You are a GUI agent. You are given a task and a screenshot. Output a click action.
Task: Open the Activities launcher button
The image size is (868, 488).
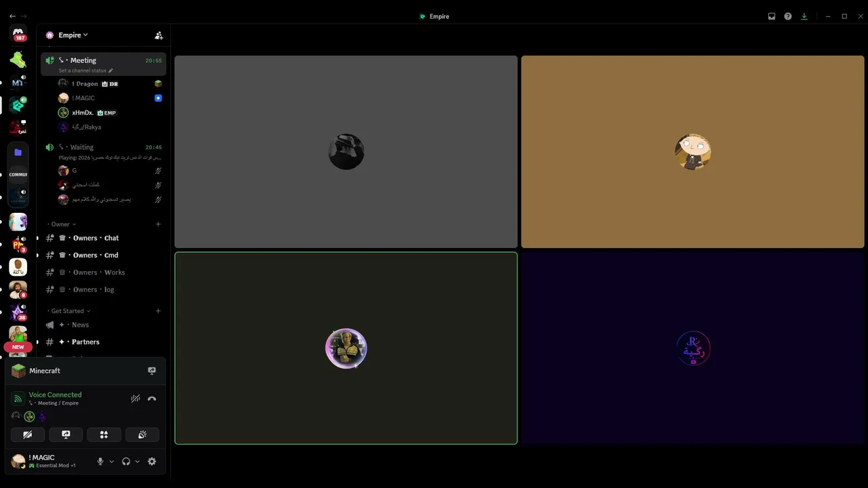(x=104, y=434)
